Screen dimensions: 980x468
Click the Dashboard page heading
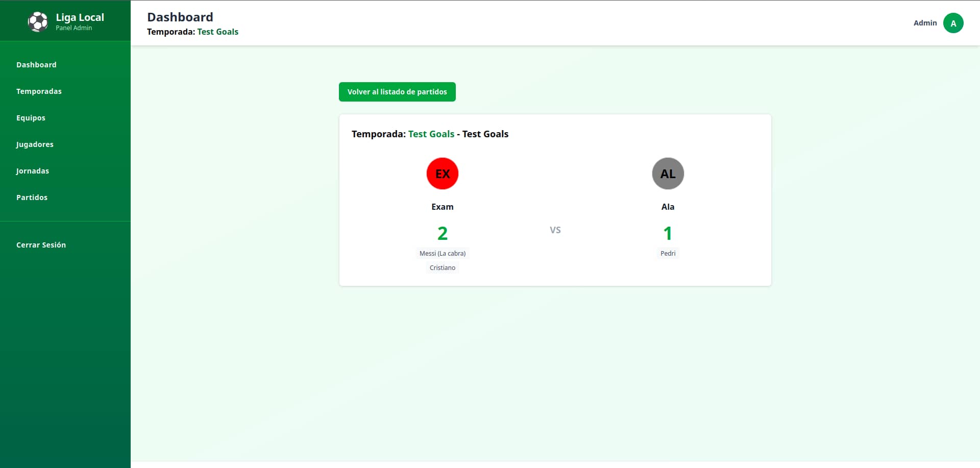click(x=180, y=17)
